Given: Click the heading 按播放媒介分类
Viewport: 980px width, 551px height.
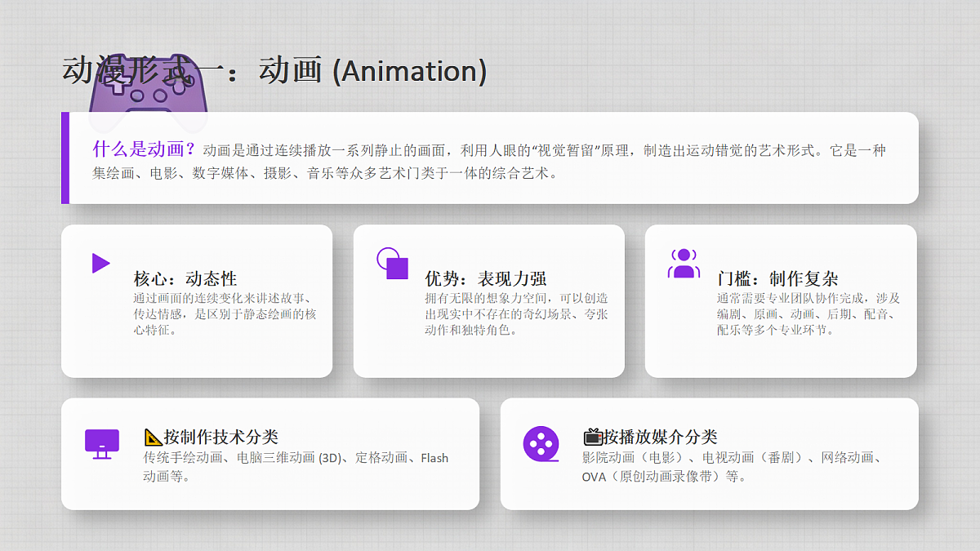Looking at the screenshot, I should 660,437.
